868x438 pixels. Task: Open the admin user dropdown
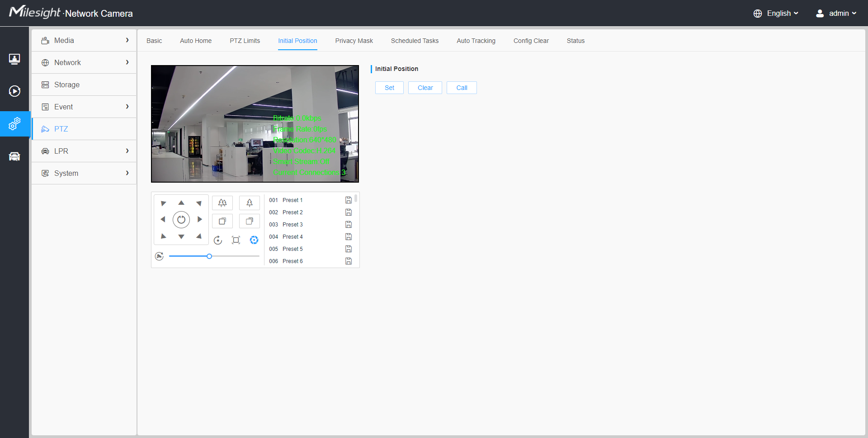pyautogui.click(x=836, y=14)
